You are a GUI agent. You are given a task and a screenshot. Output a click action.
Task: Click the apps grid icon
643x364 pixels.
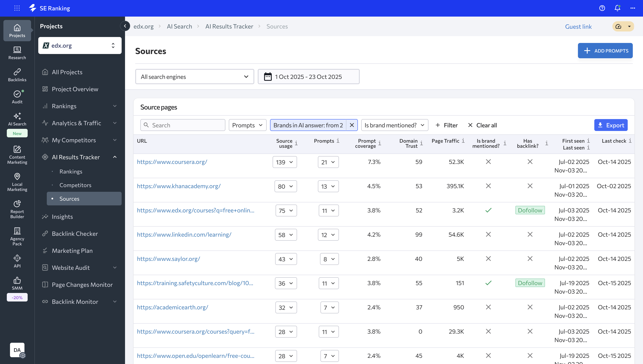(17, 8)
